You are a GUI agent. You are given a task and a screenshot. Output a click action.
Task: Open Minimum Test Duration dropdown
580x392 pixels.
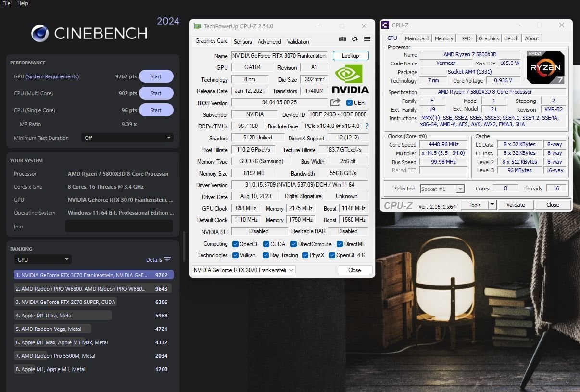pyautogui.click(x=127, y=138)
